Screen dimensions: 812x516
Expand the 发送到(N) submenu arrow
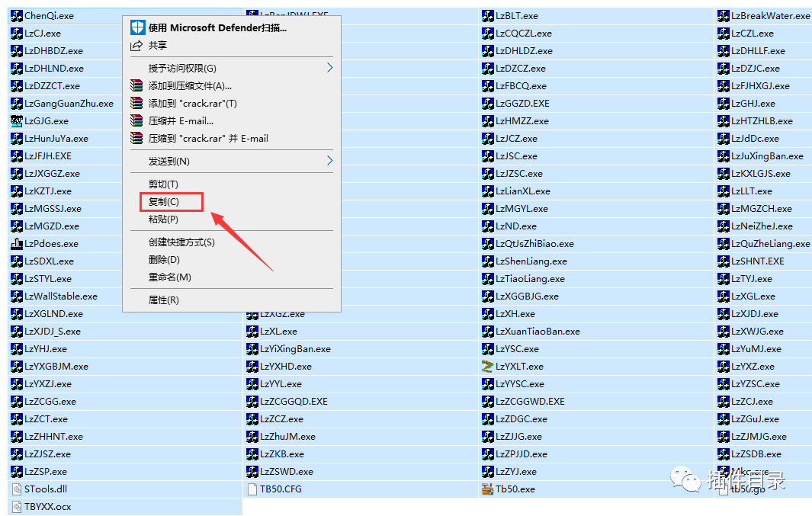(329, 161)
